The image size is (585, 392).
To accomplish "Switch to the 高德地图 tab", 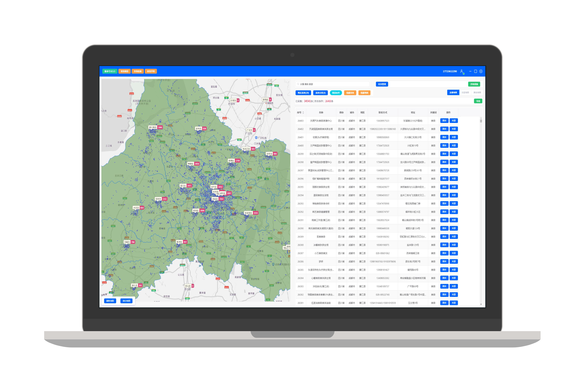I will (453, 92).
